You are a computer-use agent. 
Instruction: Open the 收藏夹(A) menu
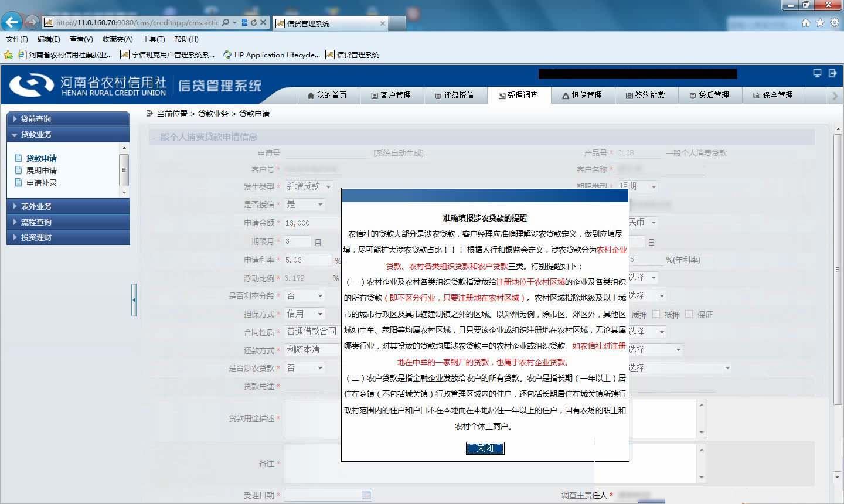click(117, 39)
